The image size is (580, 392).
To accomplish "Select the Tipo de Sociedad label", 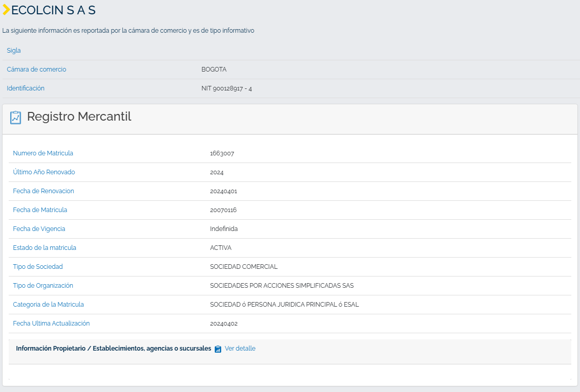I will 38,266.
